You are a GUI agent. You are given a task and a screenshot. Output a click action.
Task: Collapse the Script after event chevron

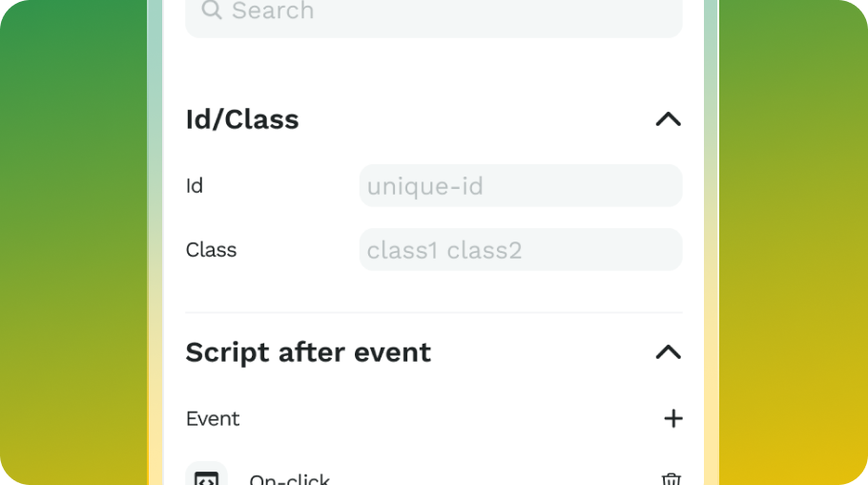668,352
